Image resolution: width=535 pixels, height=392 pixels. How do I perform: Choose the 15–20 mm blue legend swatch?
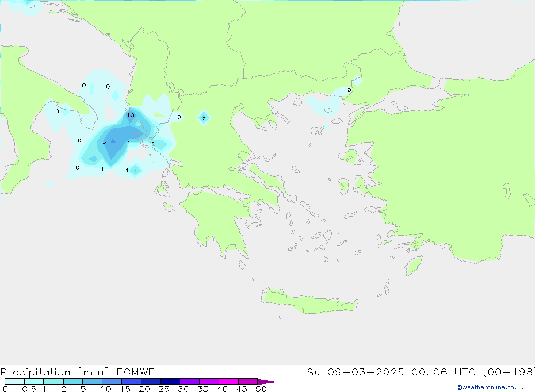(132, 381)
